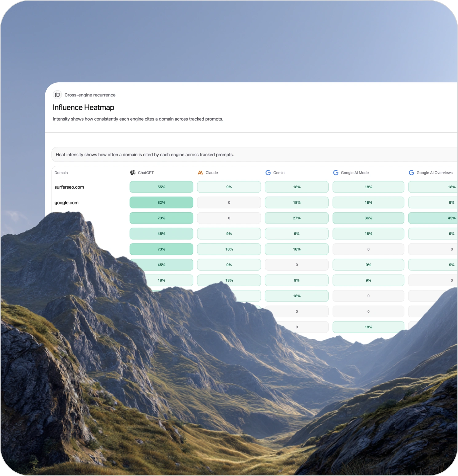Click the Claude 9% cell for surferseo.com
This screenshot has width=458, height=476.
click(x=229, y=187)
